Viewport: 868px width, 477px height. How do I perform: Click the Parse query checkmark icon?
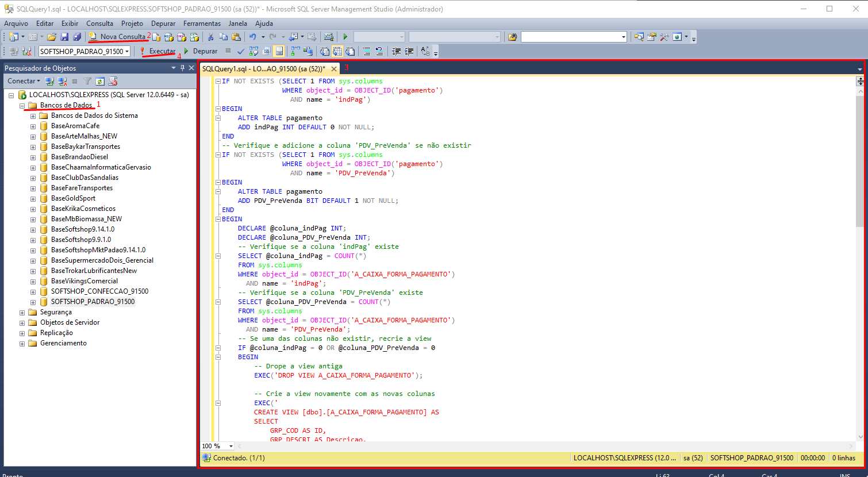pyautogui.click(x=241, y=51)
